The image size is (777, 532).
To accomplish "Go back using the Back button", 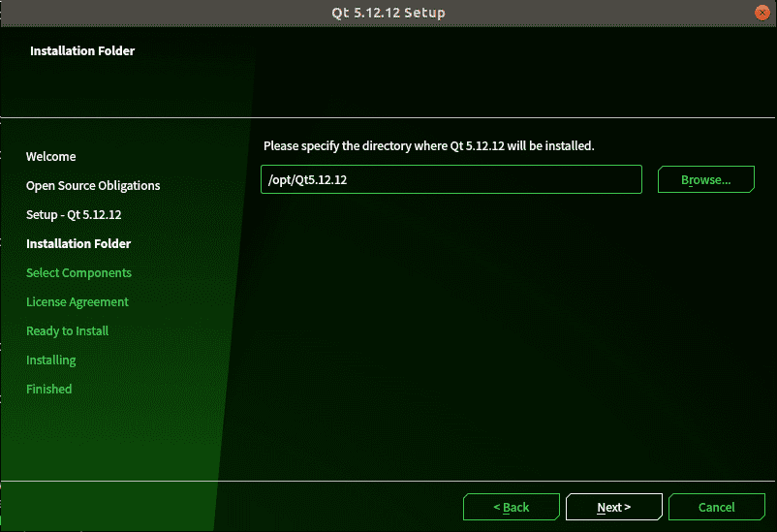I will (511, 507).
